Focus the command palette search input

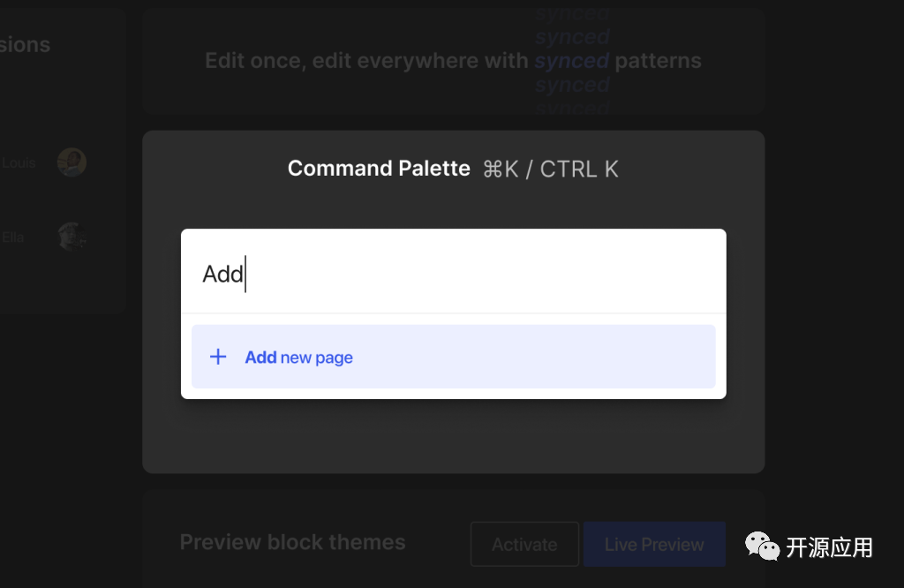[453, 273]
